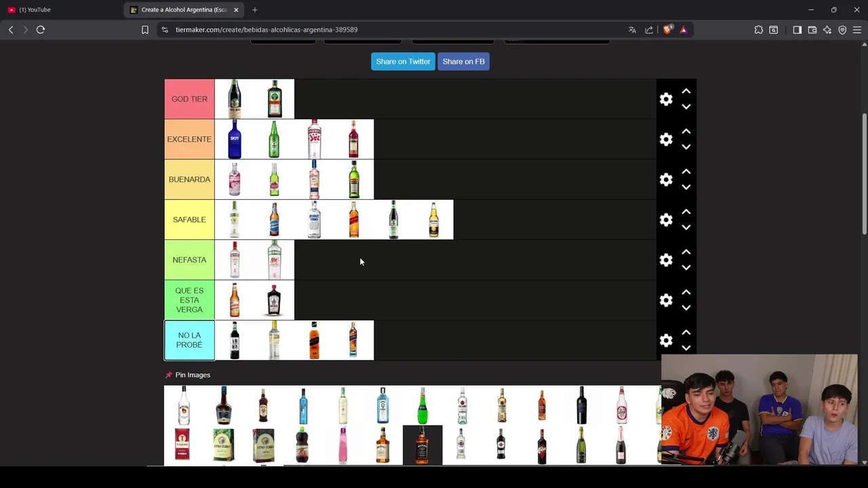Open settings gear for QUE ES ESTA VERGA row
This screenshot has width=868, height=488.
click(x=666, y=300)
